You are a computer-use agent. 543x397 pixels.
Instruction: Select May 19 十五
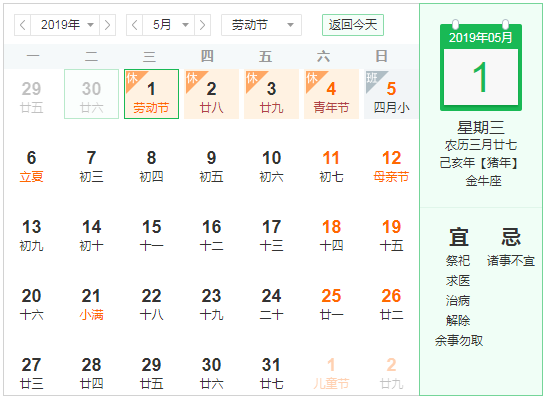coord(391,235)
